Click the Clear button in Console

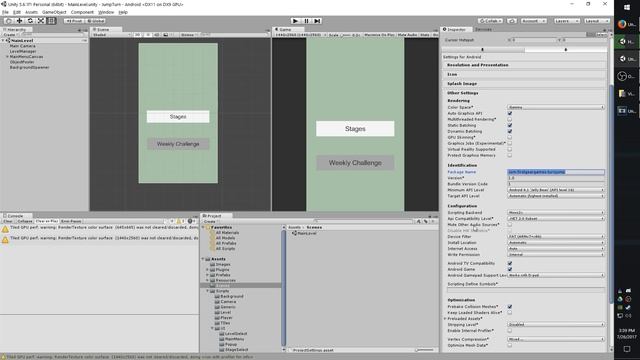pos(8,221)
